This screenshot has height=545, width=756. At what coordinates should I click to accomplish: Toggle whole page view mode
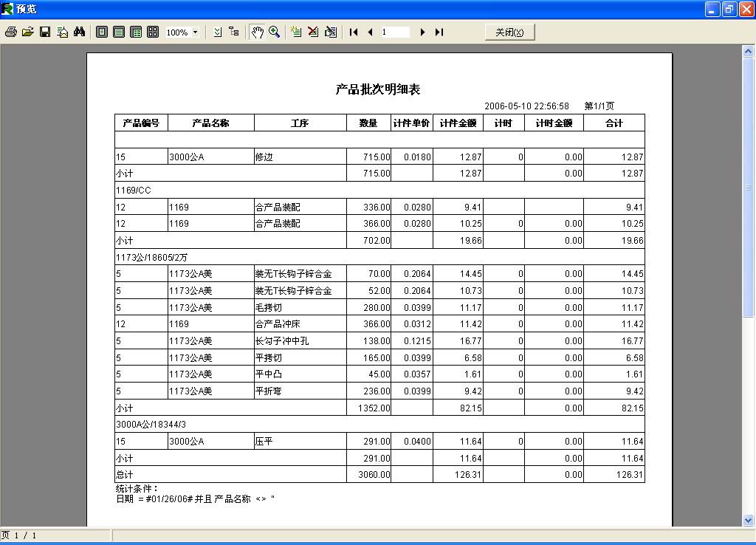101,32
